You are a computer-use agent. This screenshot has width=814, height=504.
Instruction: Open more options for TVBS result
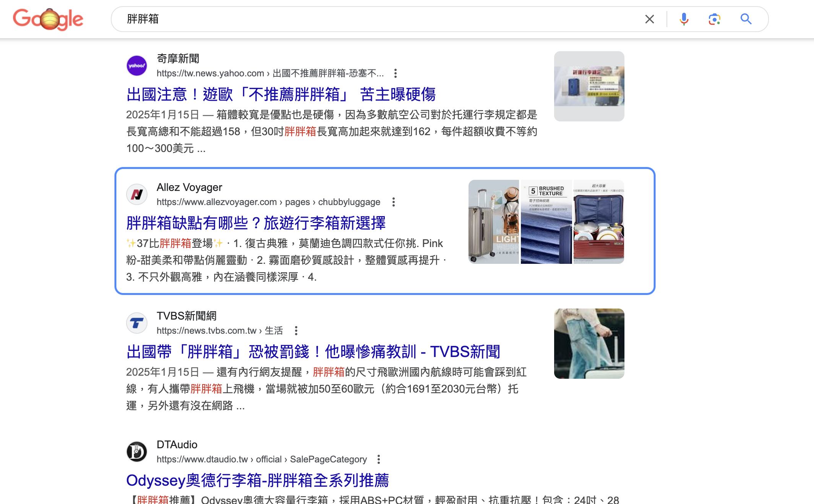[296, 330]
